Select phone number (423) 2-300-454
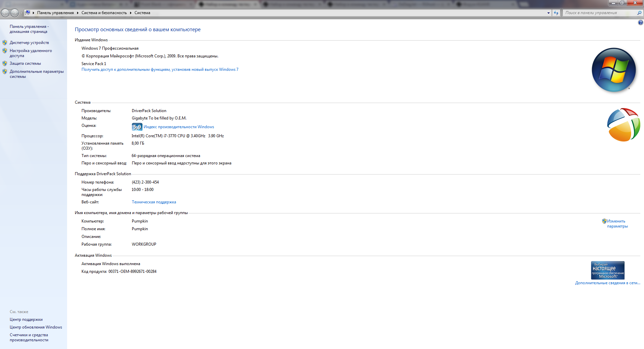644x349 pixels. pyautogui.click(x=145, y=182)
